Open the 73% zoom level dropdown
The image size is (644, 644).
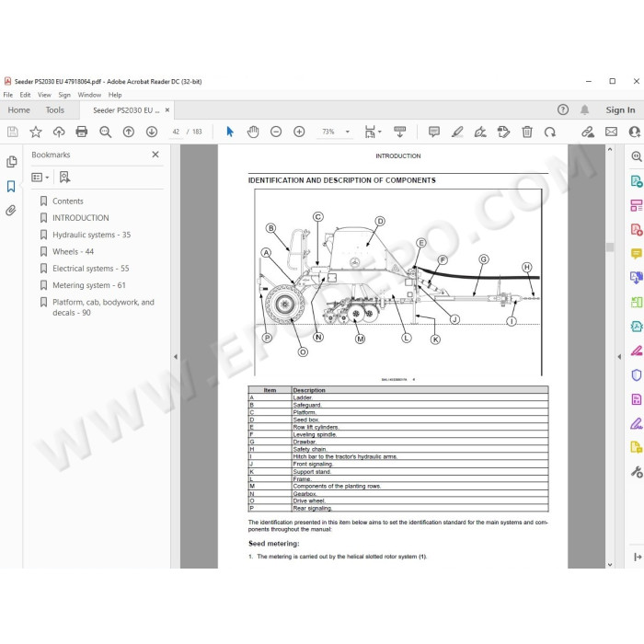[348, 132]
